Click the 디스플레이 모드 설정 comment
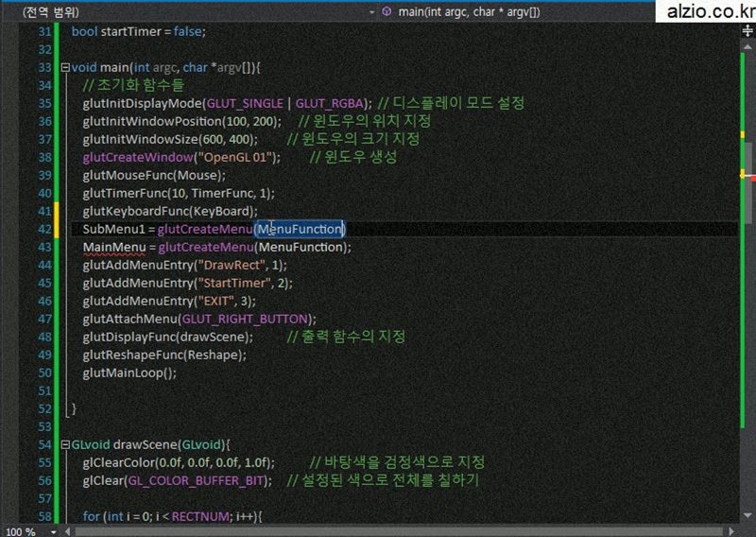Image resolution: width=756 pixels, height=537 pixels. pos(452,103)
